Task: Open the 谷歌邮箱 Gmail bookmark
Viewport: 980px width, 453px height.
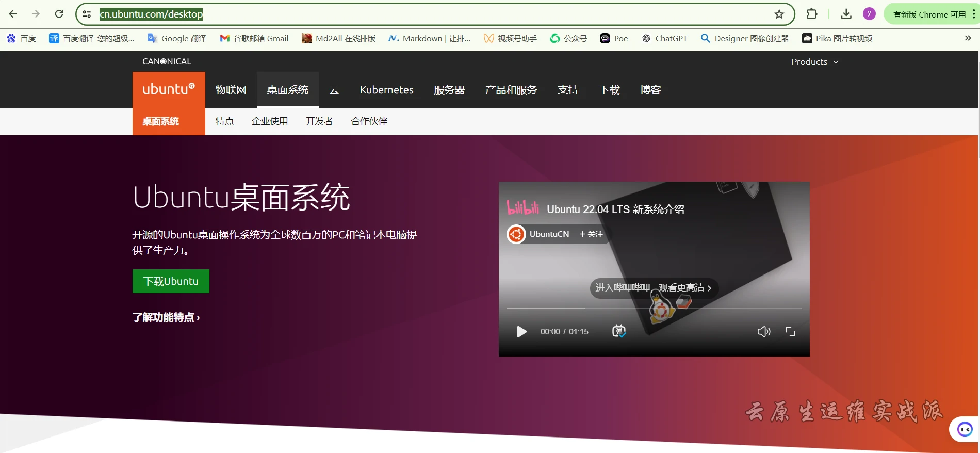Action: (254, 38)
